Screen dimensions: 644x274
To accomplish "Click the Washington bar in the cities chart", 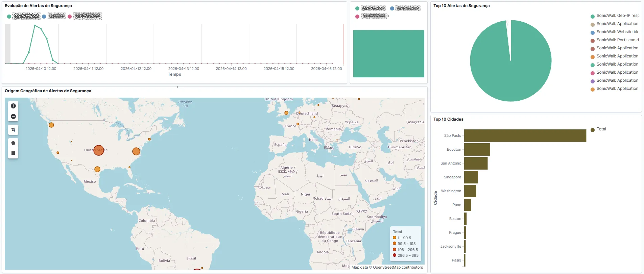I will [x=470, y=191].
